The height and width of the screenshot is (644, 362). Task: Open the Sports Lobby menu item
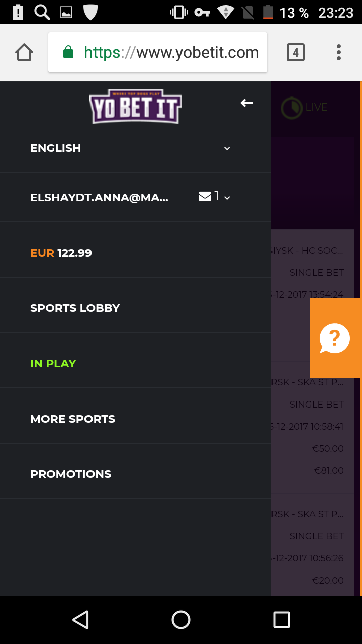pos(75,308)
